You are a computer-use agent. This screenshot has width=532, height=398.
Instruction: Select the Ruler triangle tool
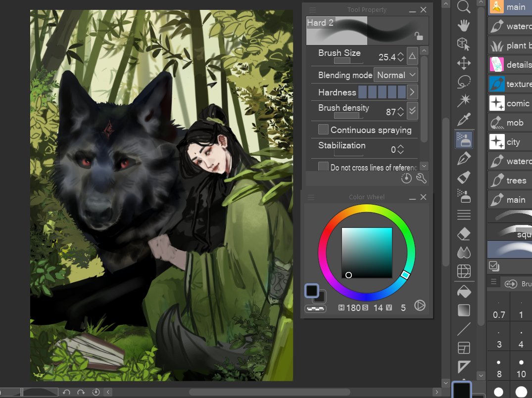pyautogui.click(x=464, y=367)
